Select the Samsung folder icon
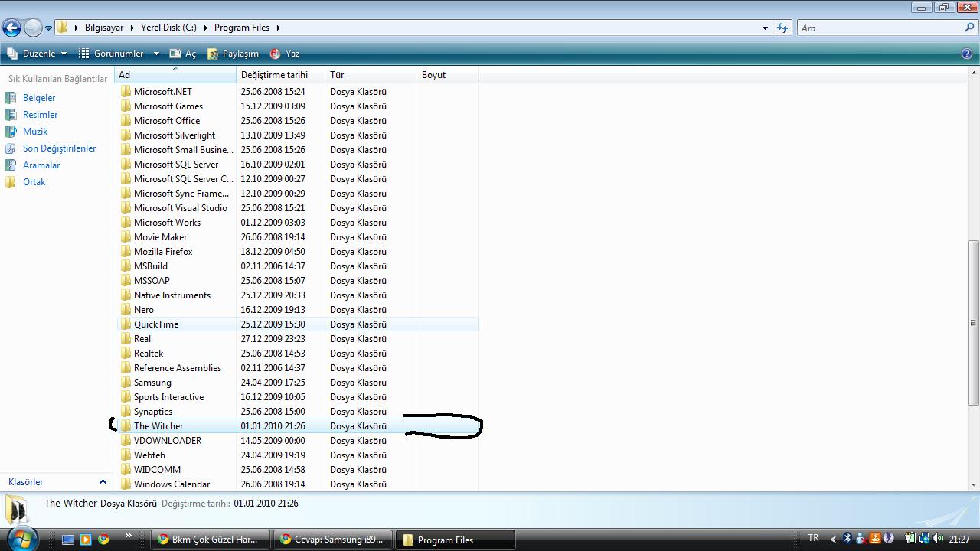The height and width of the screenshot is (551, 980). coord(126,383)
